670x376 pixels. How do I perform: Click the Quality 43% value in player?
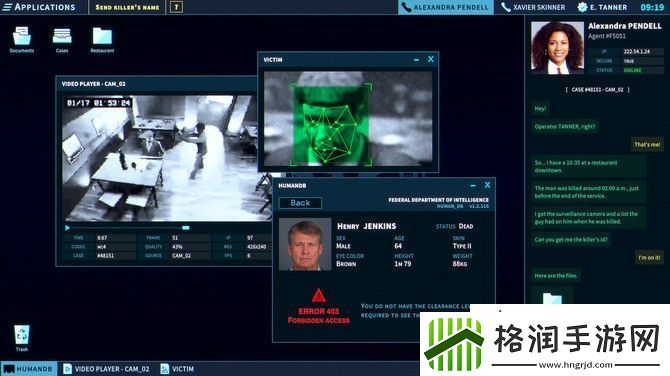[177, 247]
